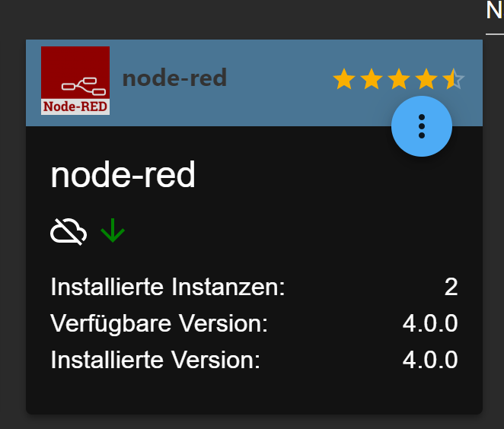Click the first rating star

[344, 78]
